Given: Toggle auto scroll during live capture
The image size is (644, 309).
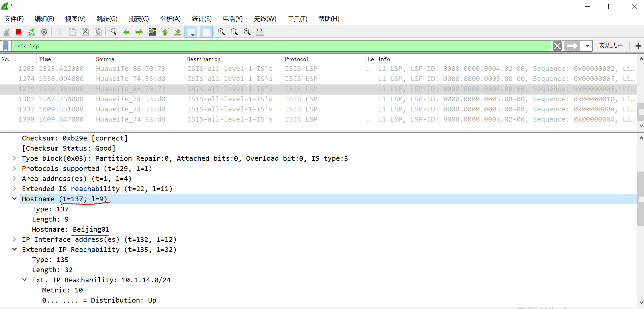Looking at the screenshot, I should [191, 32].
